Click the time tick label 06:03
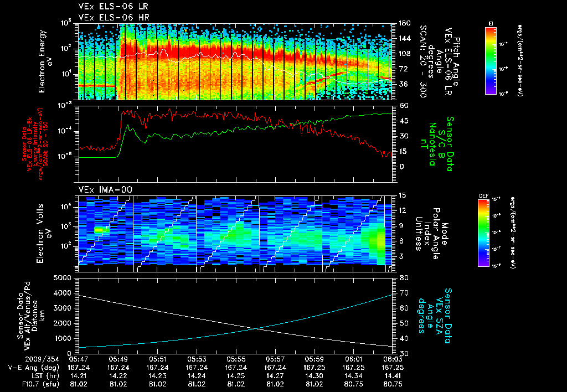 pos(393,359)
